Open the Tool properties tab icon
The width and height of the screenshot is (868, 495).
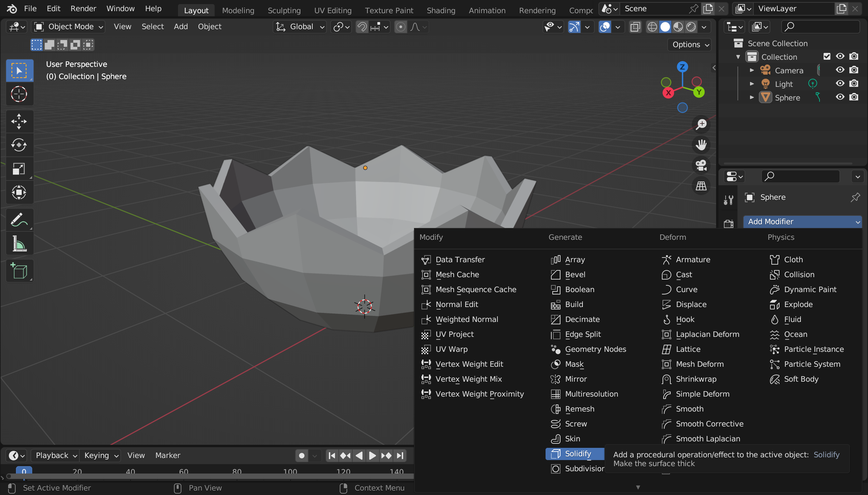pyautogui.click(x=728, y=199)
